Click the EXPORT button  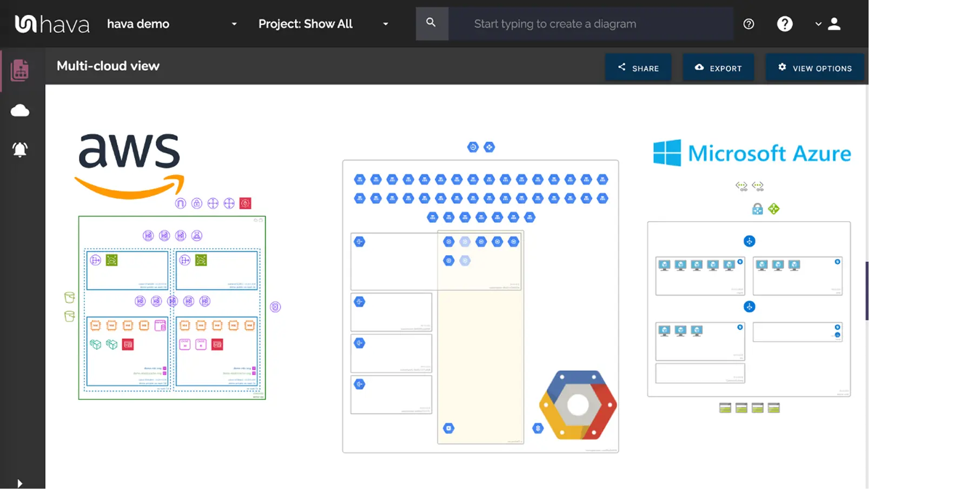[x=718, y=68]
